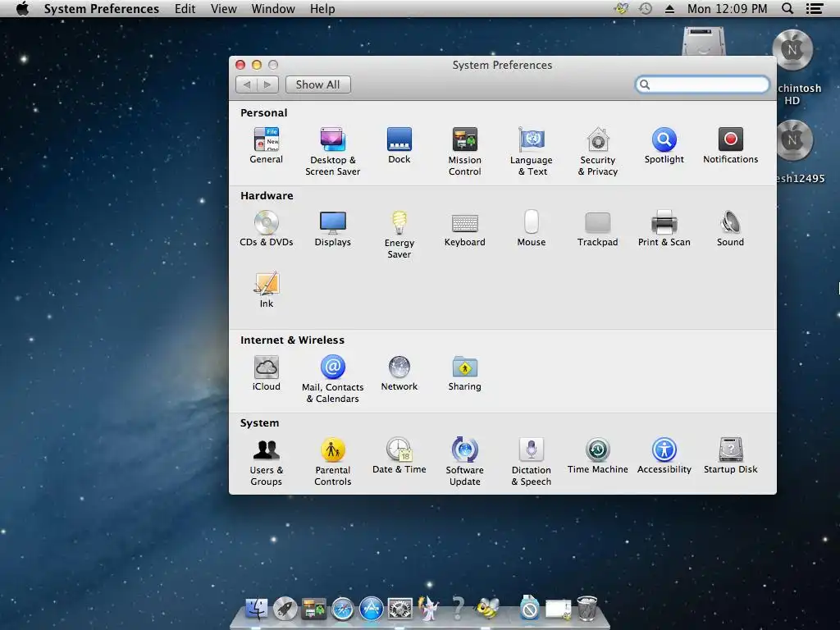Open iCloud preferences pane

tap(267, 373)
